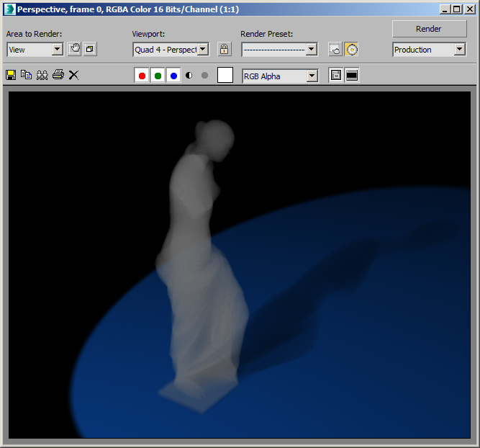Open Environment and Effects dialog icon
480x448 pixels.
351,49
